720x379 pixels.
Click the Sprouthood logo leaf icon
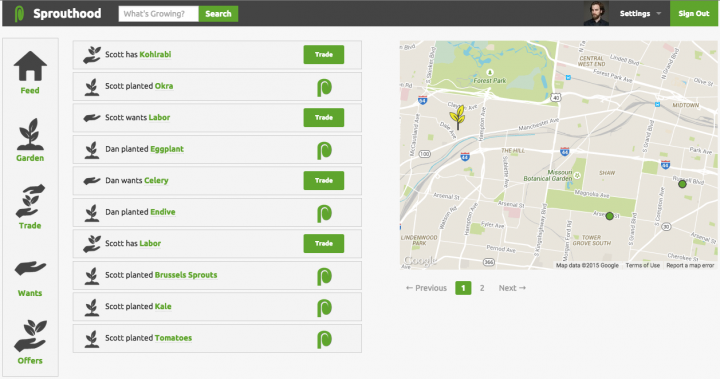[19, 14]
